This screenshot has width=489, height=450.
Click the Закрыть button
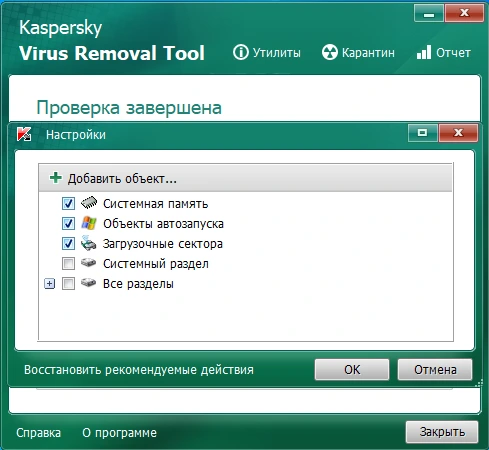(442, 432)
